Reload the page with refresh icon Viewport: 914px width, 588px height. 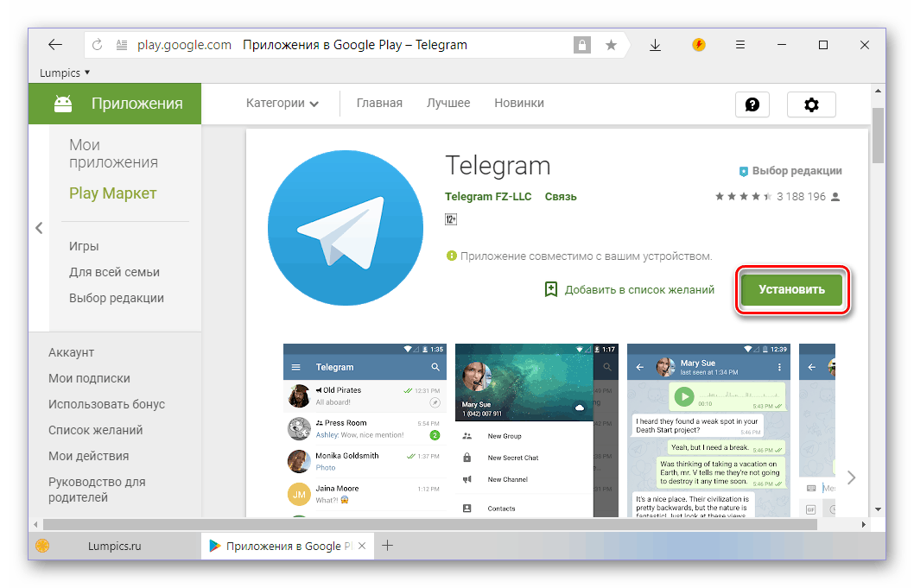tap(98, 45)
